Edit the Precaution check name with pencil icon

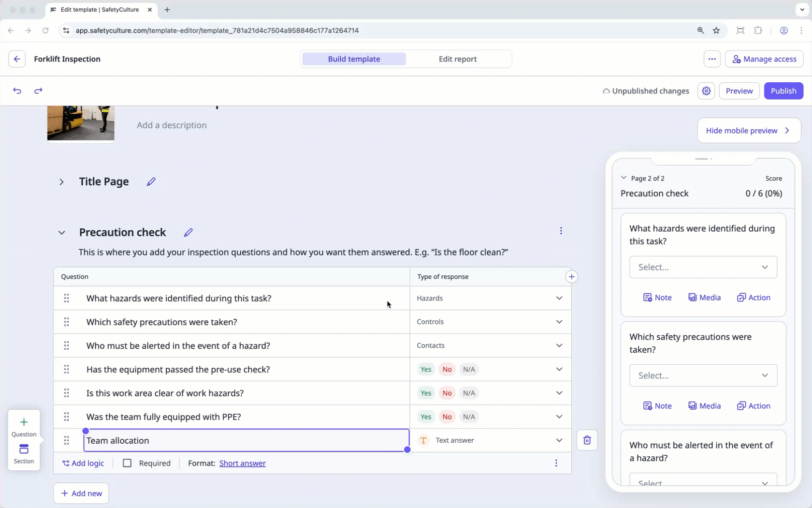click(x=188, y=233)
